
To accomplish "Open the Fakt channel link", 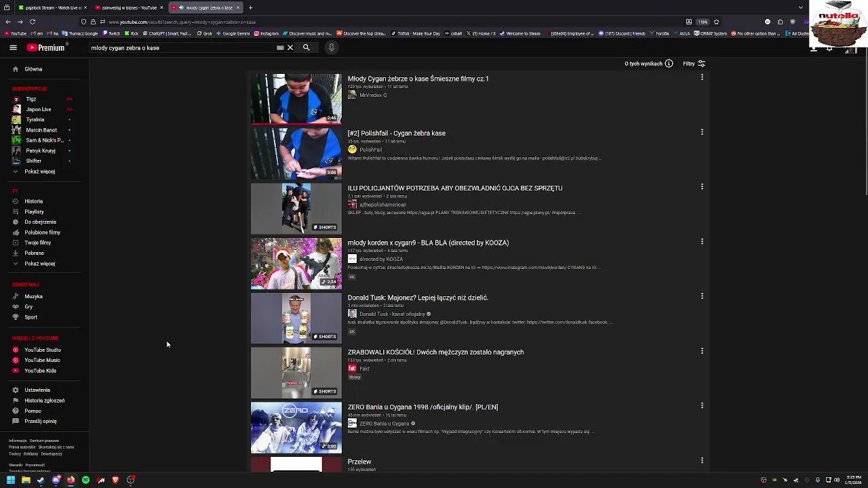I will tap(364, 369).
